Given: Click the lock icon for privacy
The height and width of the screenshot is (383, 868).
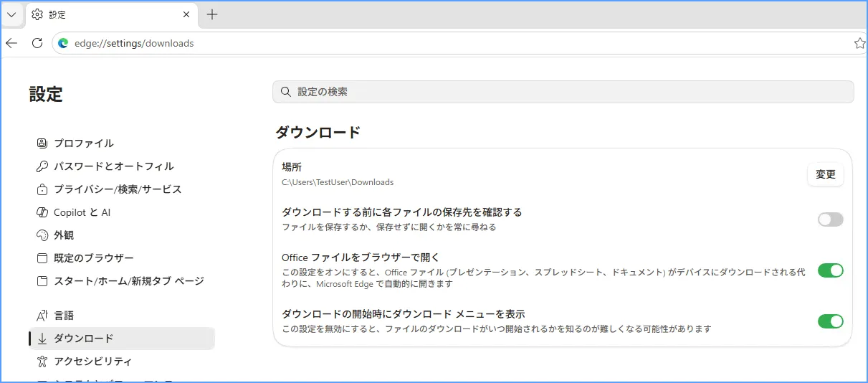Looking at the screenshot, I should click(x=42, y=189).
